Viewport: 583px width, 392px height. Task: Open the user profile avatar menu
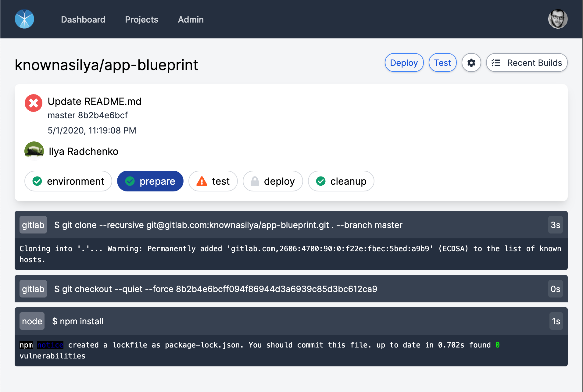[557, 19]
